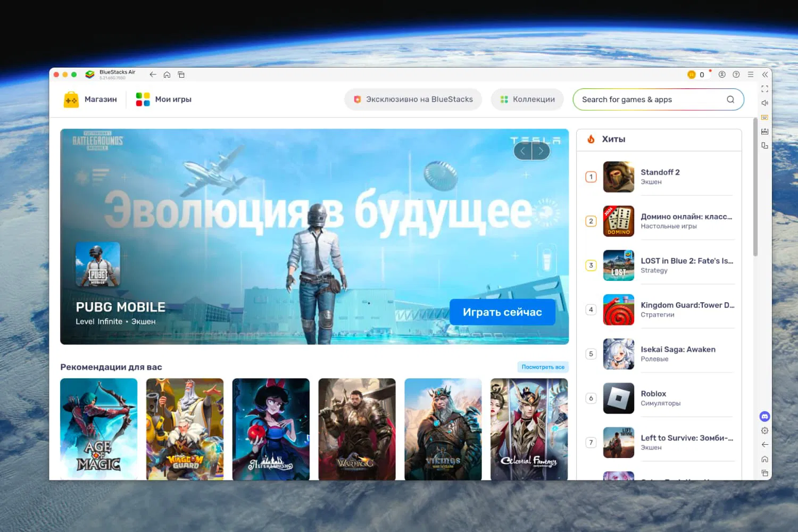Open the Isekai Saga: Awaken icon
Viewport: 798px width, 532px height.
click(x=619, y=354)
